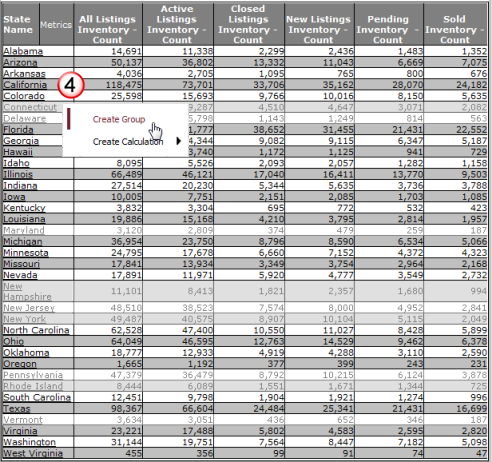Open the Iowa state link

pos(14,197)
